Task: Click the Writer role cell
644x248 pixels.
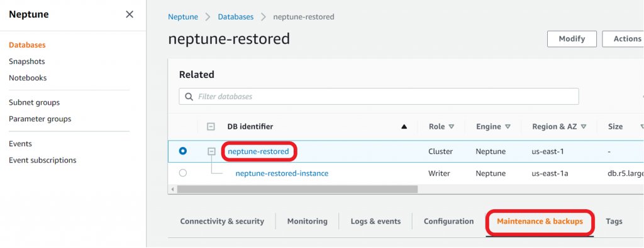Action: (439, 173)
